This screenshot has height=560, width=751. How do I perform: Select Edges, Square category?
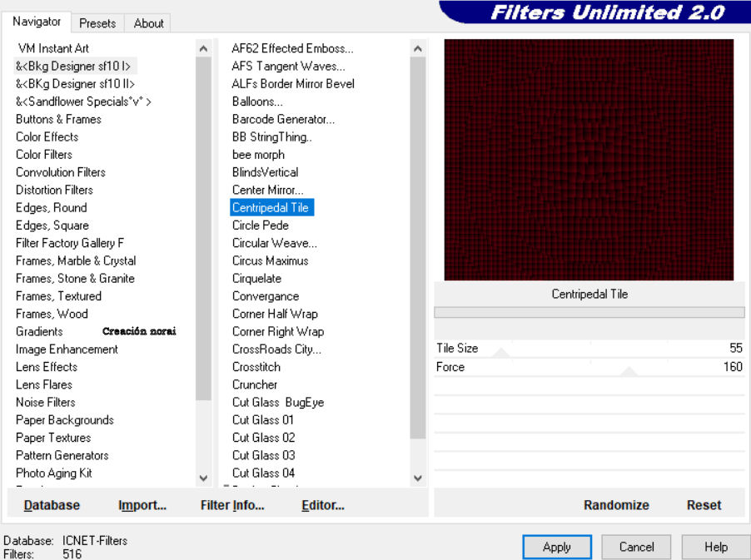click(52, 225)
